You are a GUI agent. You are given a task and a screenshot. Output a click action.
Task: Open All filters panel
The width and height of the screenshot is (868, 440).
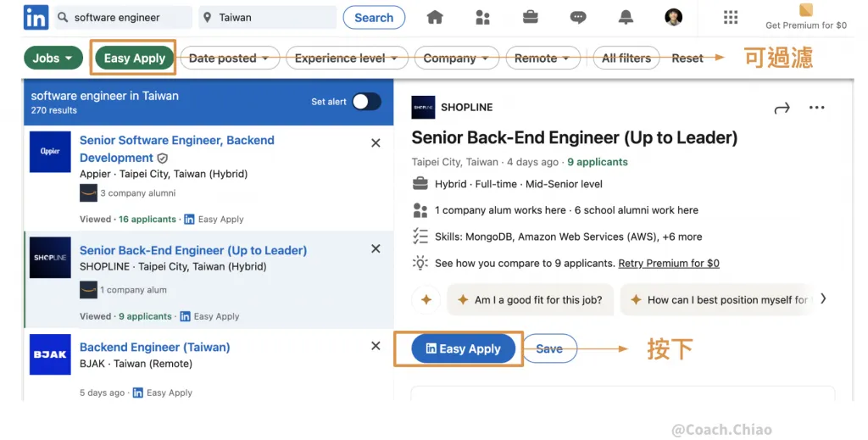point(626,58)
